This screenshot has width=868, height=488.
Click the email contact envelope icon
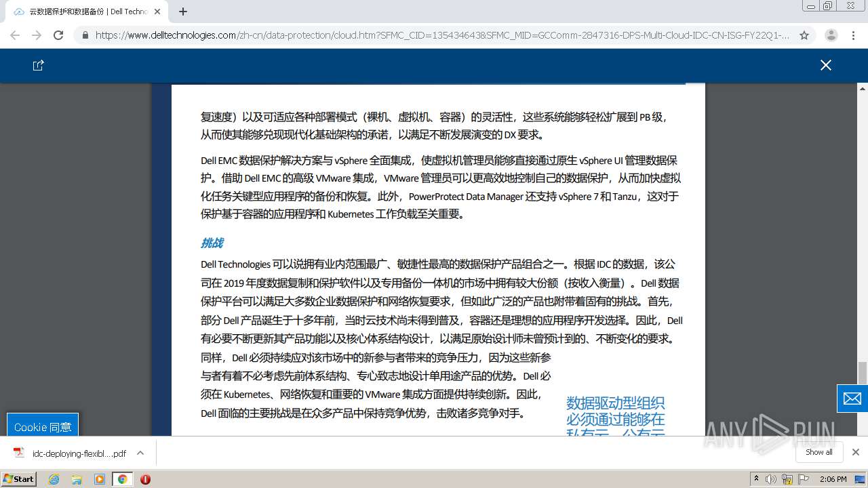(852, 399)
